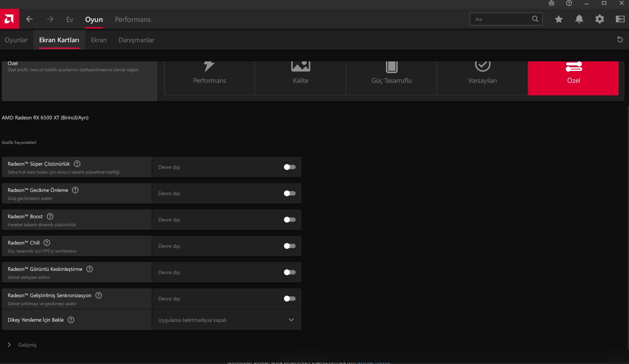Toggle the sidebar panel icon
This screenshot has height=364, width=629.
click(x=620, y=19)
